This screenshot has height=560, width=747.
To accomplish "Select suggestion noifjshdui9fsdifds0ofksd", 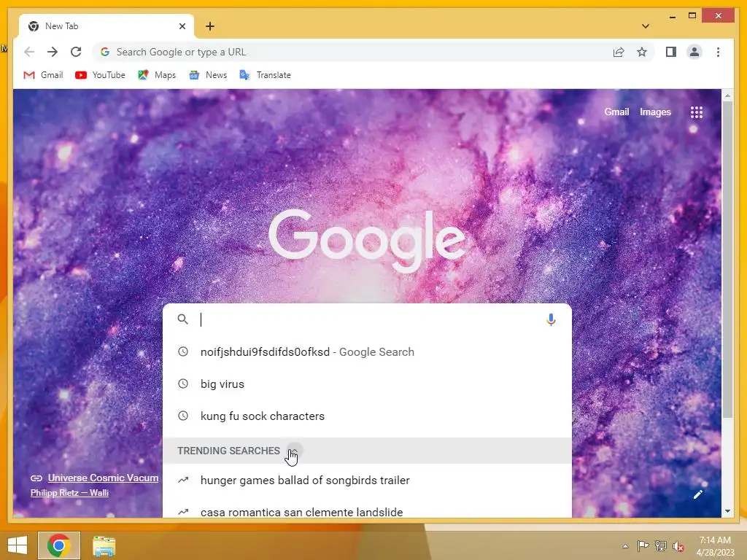I will pos(367,352).
